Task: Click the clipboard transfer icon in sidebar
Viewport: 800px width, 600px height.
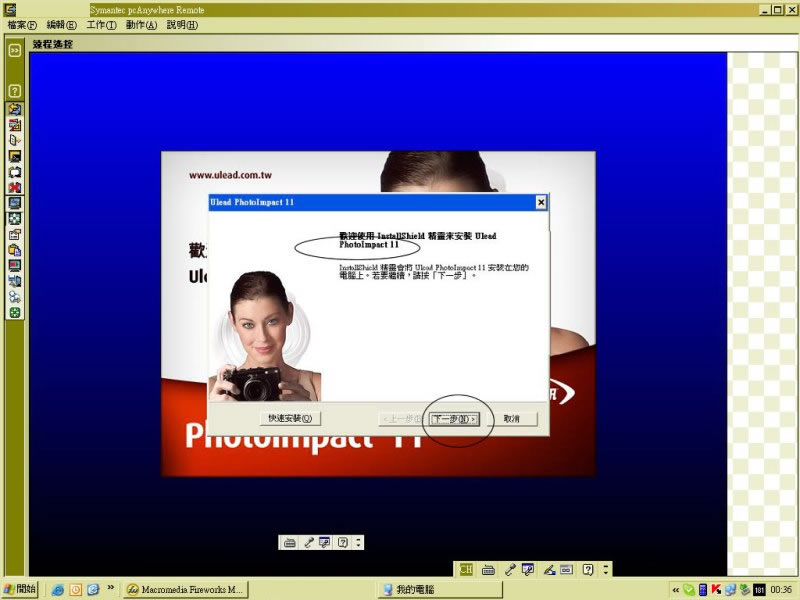Action: point(14,250)
